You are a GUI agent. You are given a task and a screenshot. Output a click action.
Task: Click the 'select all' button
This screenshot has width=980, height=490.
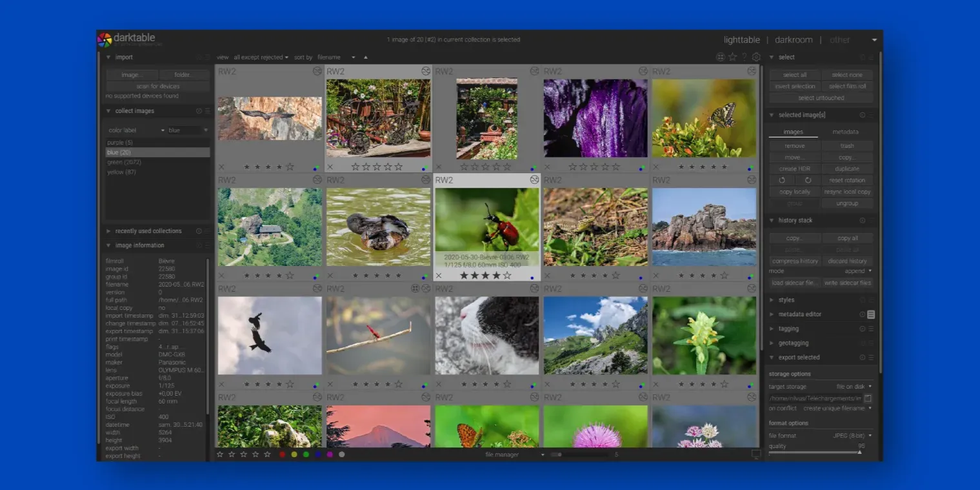(x=794, y=75)
